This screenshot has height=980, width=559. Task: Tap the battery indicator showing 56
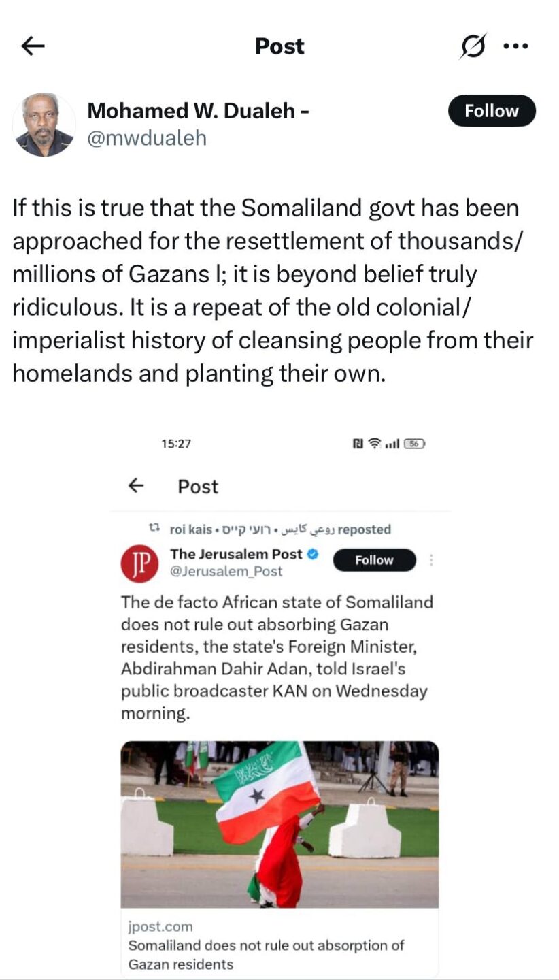(x=414, y=444)
